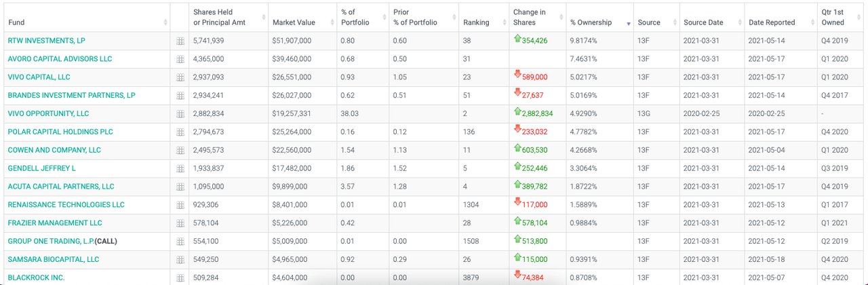Sort by % Ownership column
This screenshot has height=285, width=868.
pos(599,18)
